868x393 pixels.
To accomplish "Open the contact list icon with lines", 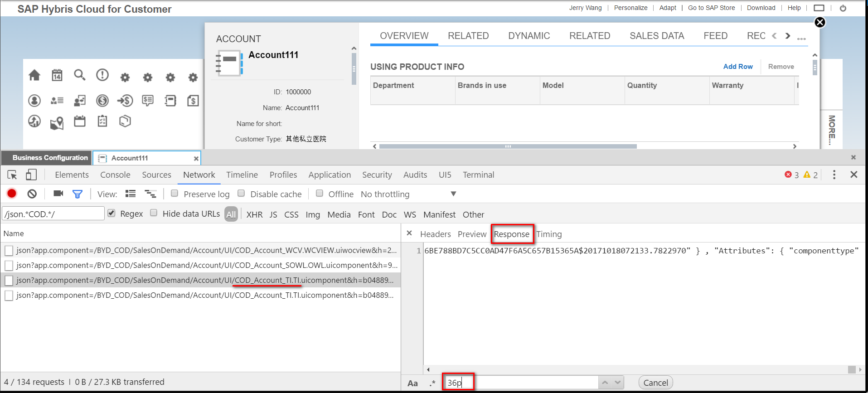I will [x=57, y=101].
